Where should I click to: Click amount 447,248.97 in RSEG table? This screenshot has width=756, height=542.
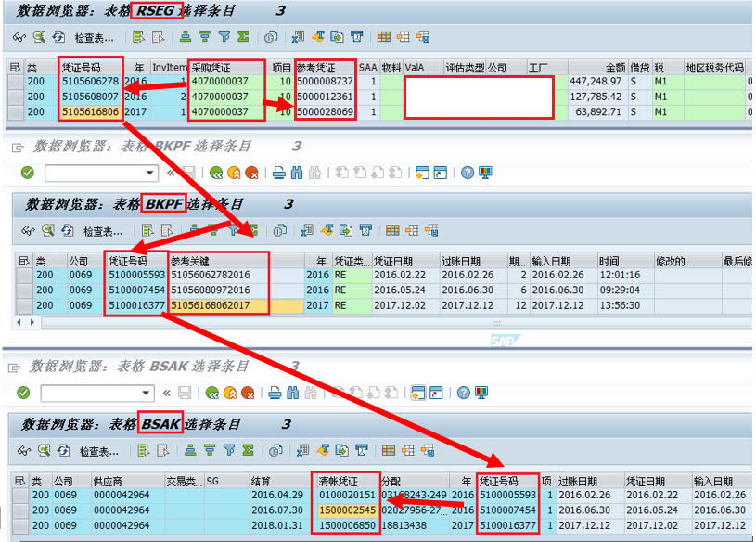[x=596, y=81]
